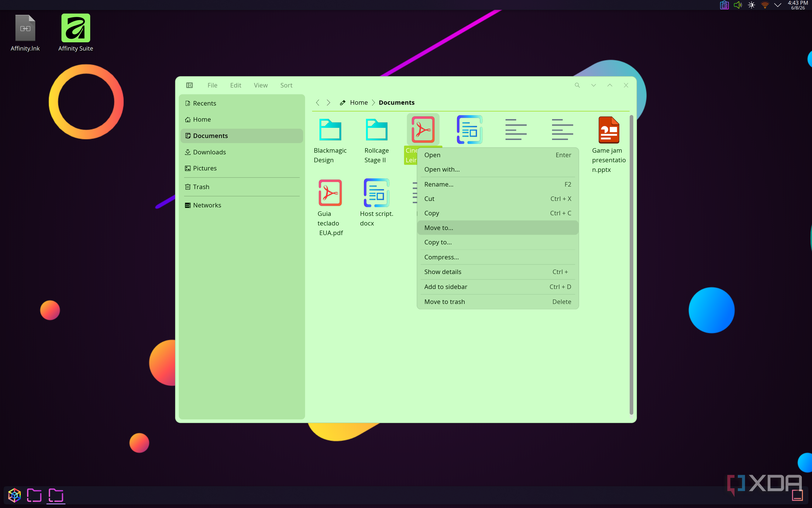Click the Affinity.lnk desktop shortcut
This screenshot has width=812, height=508.
(25, 33)
